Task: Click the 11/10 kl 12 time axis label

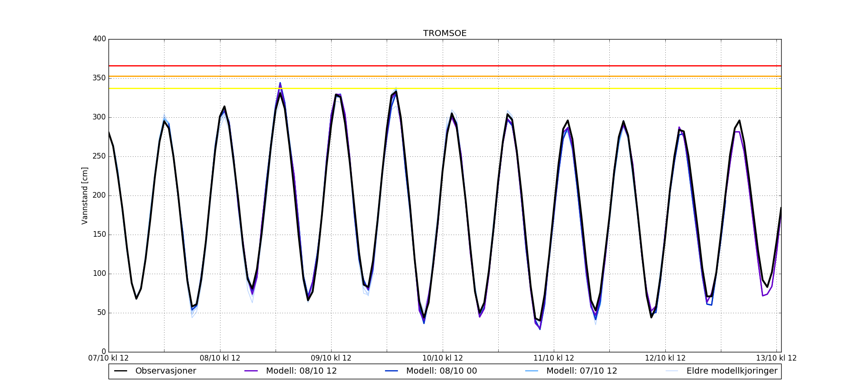Action: pyautogui.click(x=554, y=358)
